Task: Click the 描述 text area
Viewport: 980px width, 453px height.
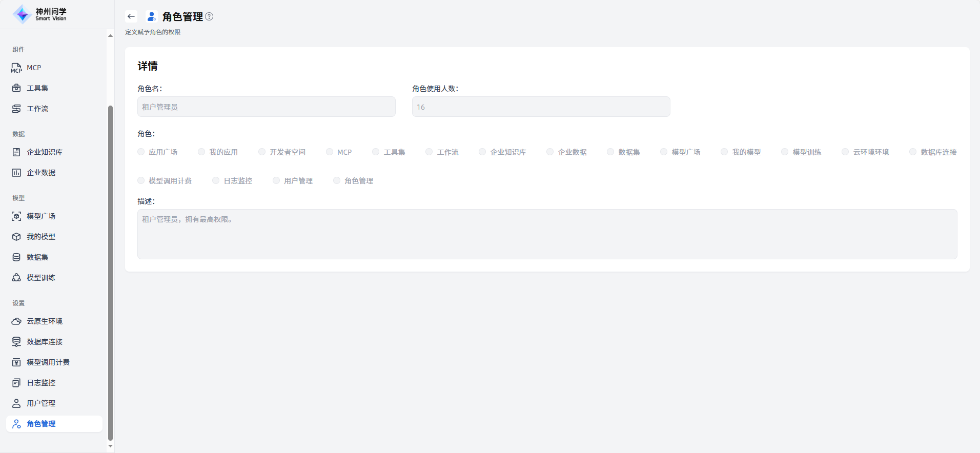Action: click(x=547, y=234)
